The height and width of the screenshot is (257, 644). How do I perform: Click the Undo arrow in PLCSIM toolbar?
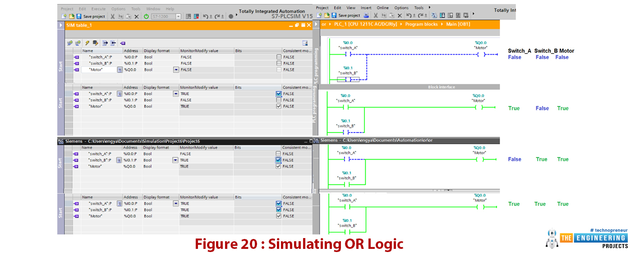pyautogui.click(x=205, y=16)
